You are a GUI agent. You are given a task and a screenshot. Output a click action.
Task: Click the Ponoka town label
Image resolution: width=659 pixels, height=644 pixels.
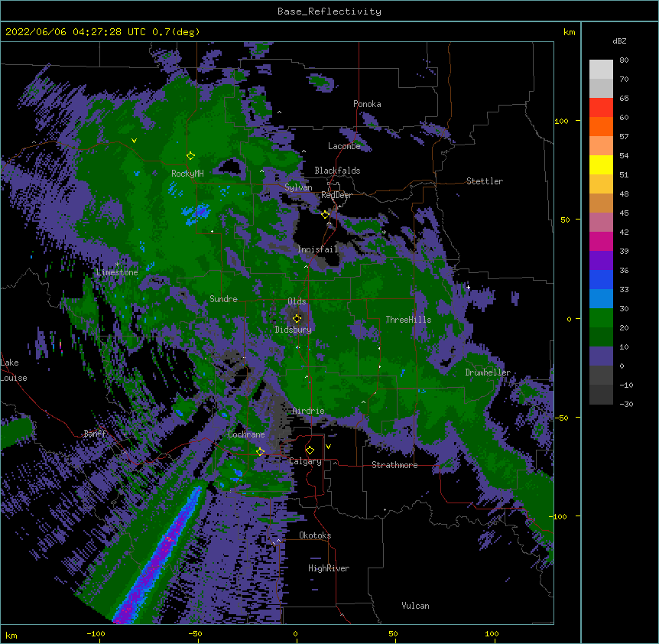[367, 104]
